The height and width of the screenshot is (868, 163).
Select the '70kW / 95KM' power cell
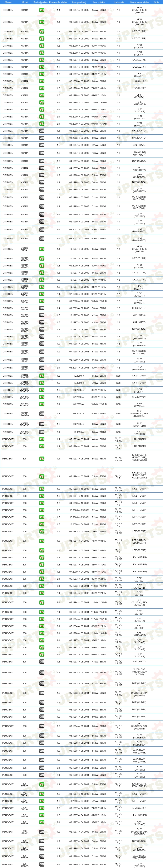pos(99,383)
